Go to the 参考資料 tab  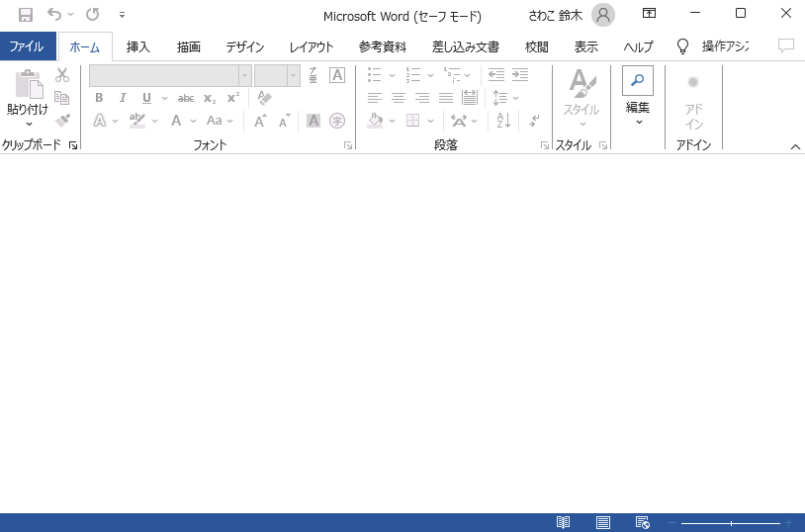tap(383, 46)
